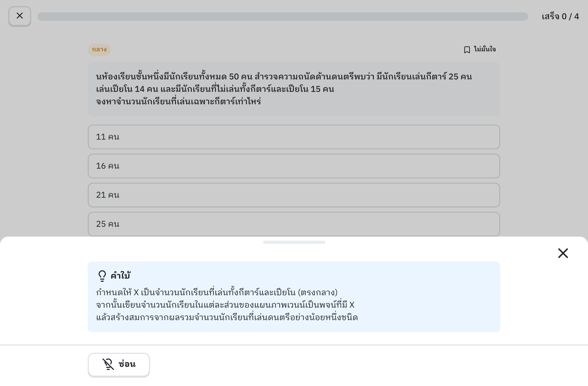Image resolution: width=588 pixels, height=386 pixels.
Task: Click the lightbulb icon next to คำใบ้
Action: coord(102,276)
